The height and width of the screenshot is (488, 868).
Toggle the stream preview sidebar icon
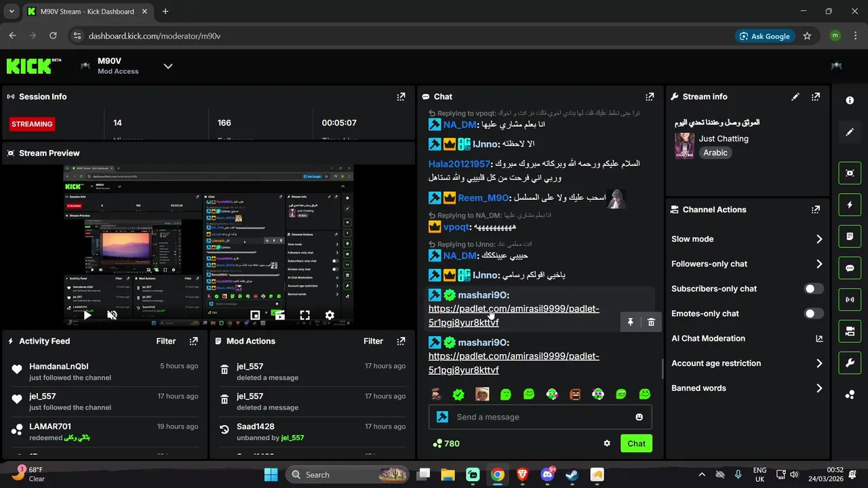tap(850, 173)
